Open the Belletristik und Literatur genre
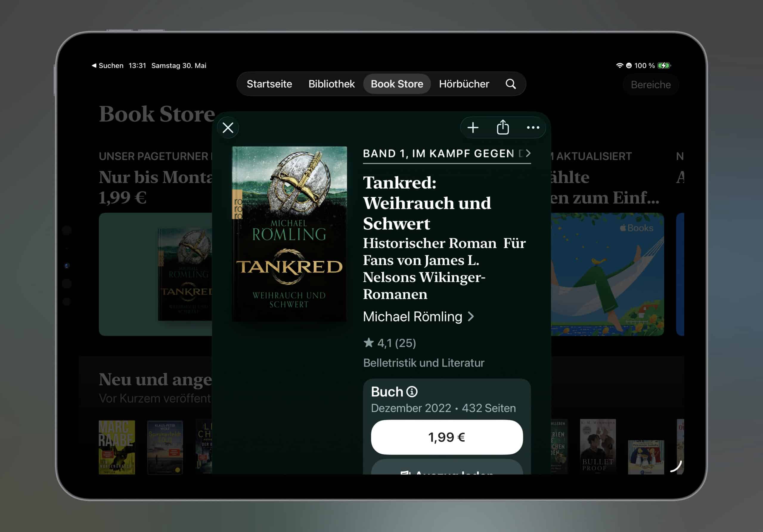 click(424, 363)
